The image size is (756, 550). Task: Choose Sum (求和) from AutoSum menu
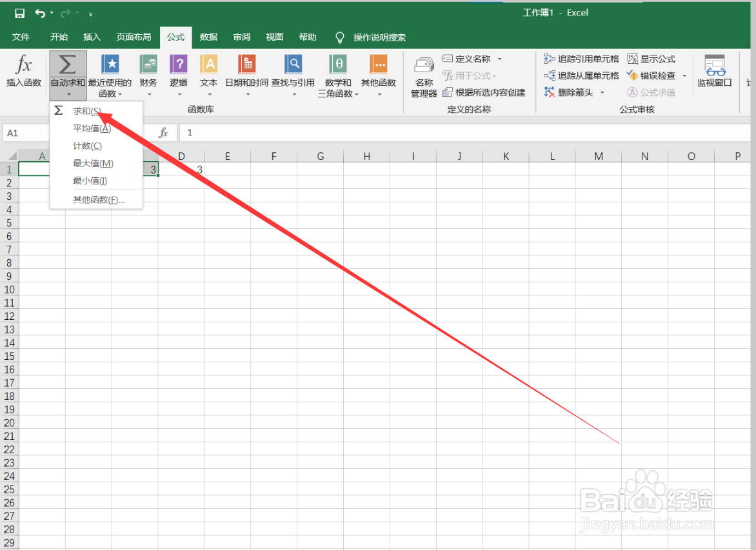pos(96,112)
